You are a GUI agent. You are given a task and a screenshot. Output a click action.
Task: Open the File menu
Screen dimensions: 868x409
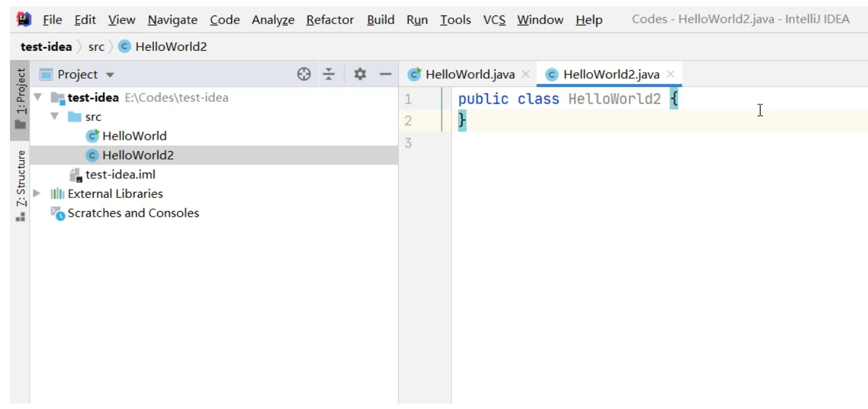click(52, 20)
